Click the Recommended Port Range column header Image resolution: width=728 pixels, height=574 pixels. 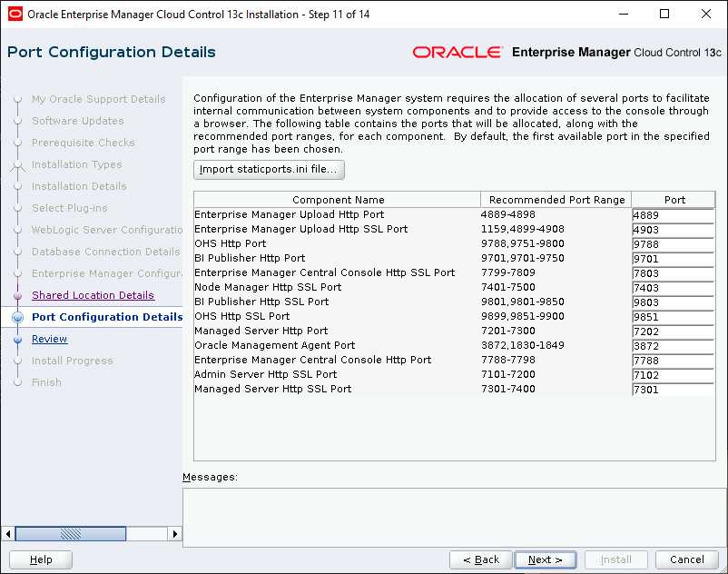[x=556, y=200]
